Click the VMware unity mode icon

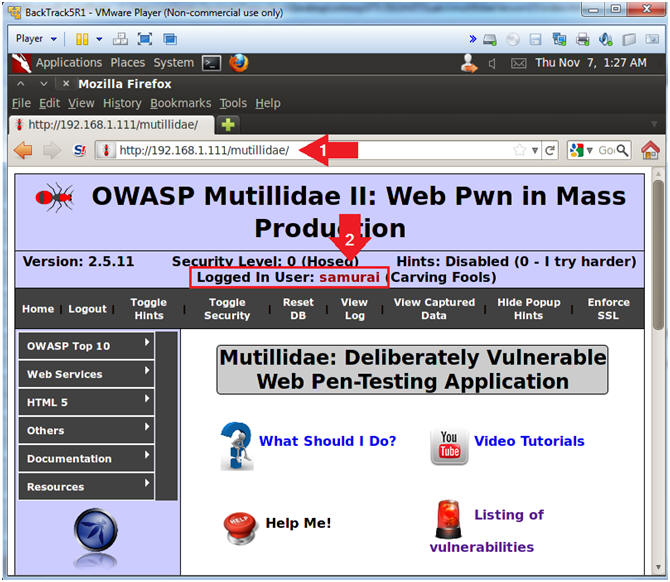(x=170, y=39)
